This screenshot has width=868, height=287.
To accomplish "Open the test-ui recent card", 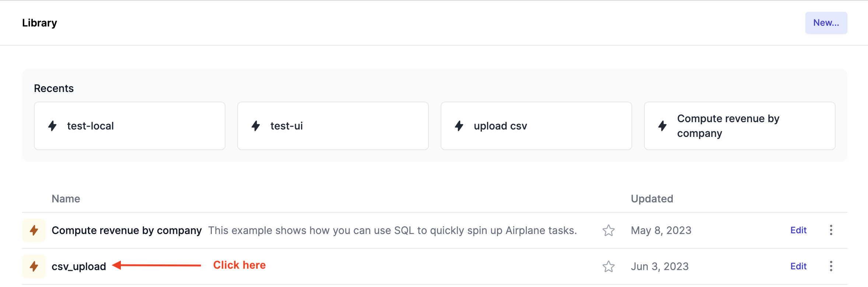I will pos(333,126).
